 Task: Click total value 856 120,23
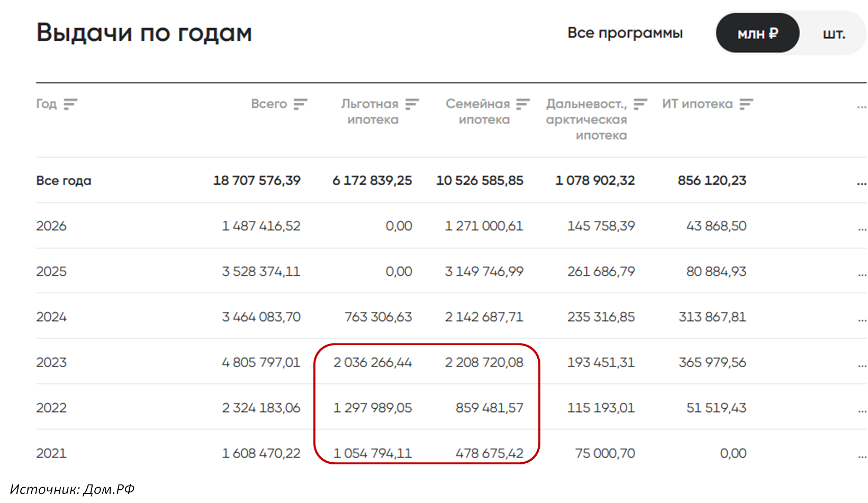pos(712,181)
